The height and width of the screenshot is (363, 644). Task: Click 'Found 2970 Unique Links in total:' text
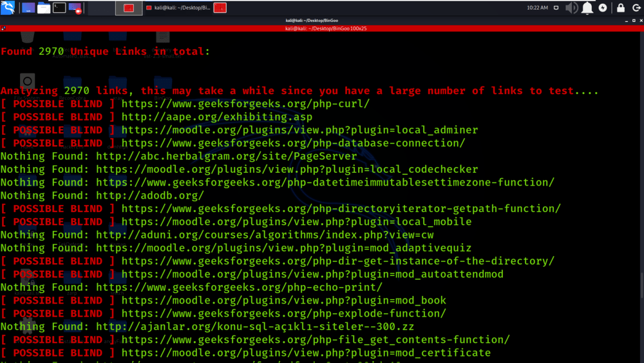click(105, 52)
